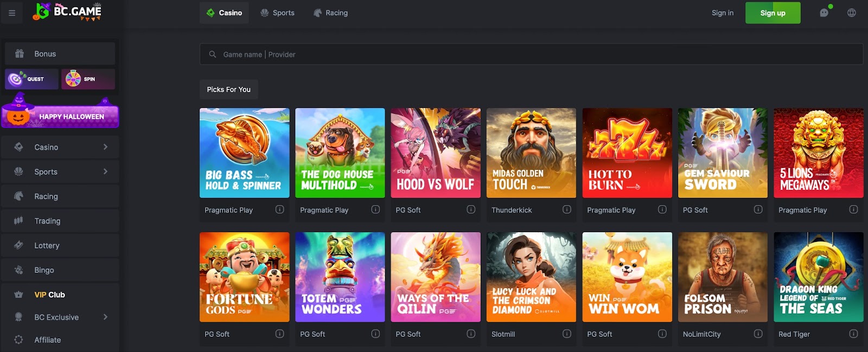The width and height of the screenshot is (868, 352).
Task: Open info icon for Lucy Luck game
Action: click(x=567, y=334)
